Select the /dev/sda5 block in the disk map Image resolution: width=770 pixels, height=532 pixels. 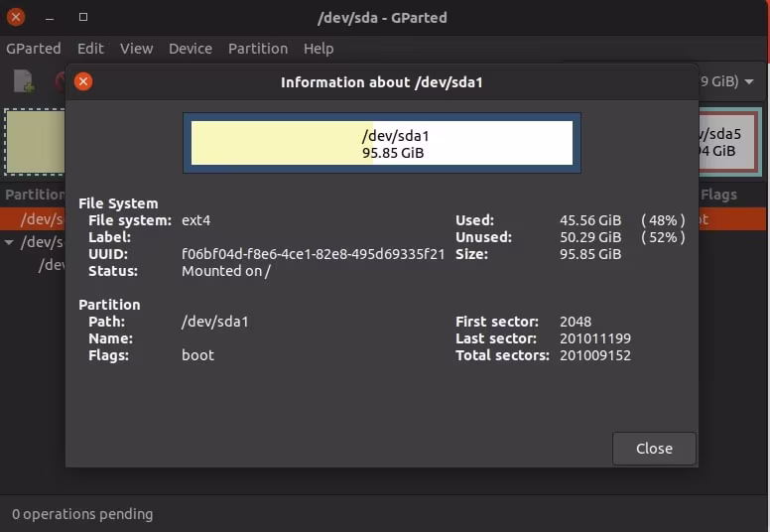tap(729, 142)
